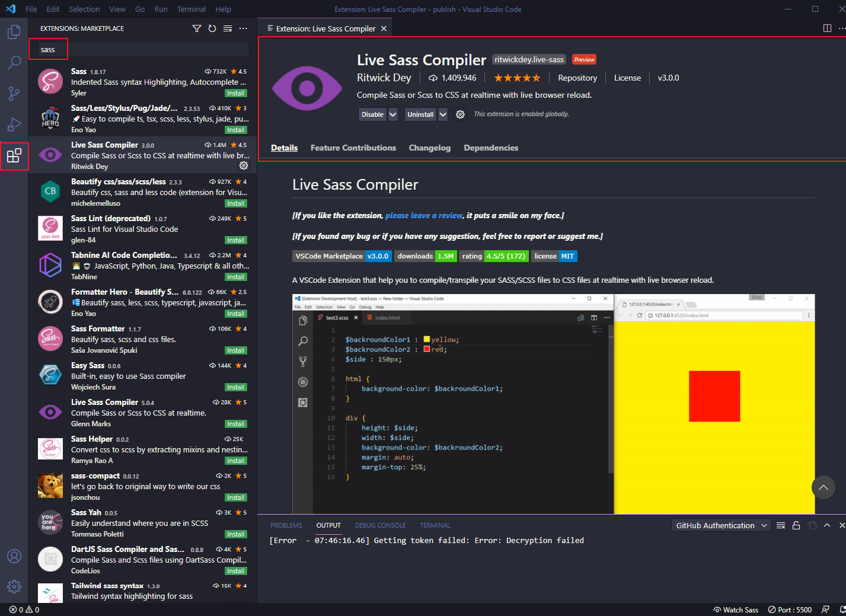
Task: Click the gear icon on Live Sass Compiler row
Action: 244,166
